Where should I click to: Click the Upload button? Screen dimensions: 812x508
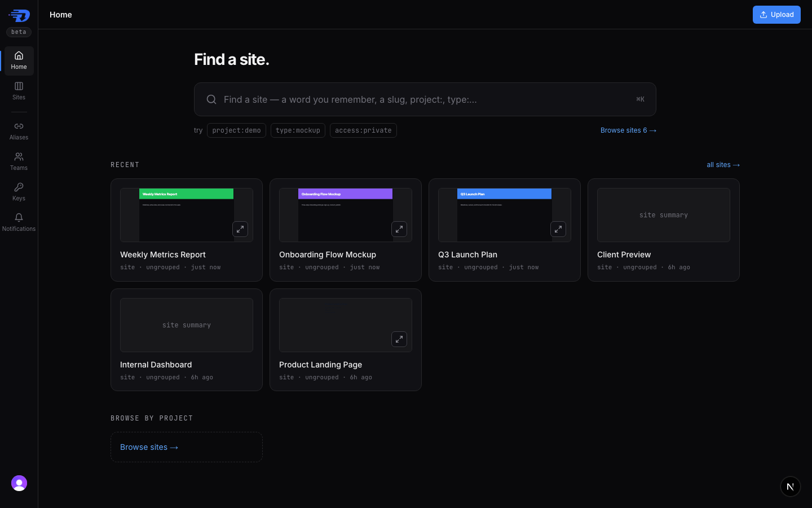pos(776,15)
